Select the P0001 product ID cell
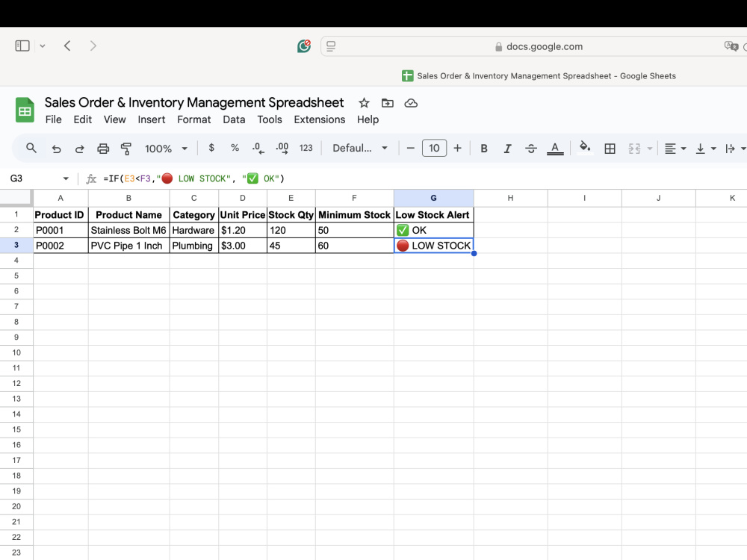The height and width of the screenshot is (560, 747). click(61, 230)
